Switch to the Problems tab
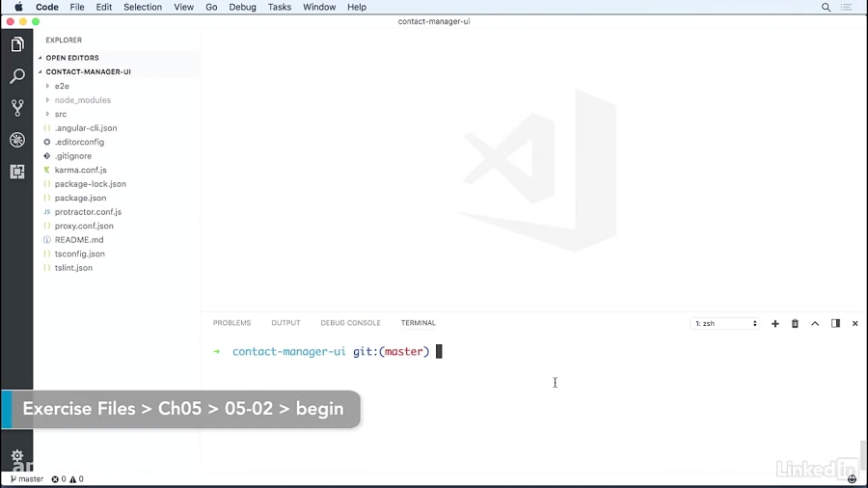868x488 pixels. (x=231, y=323)
